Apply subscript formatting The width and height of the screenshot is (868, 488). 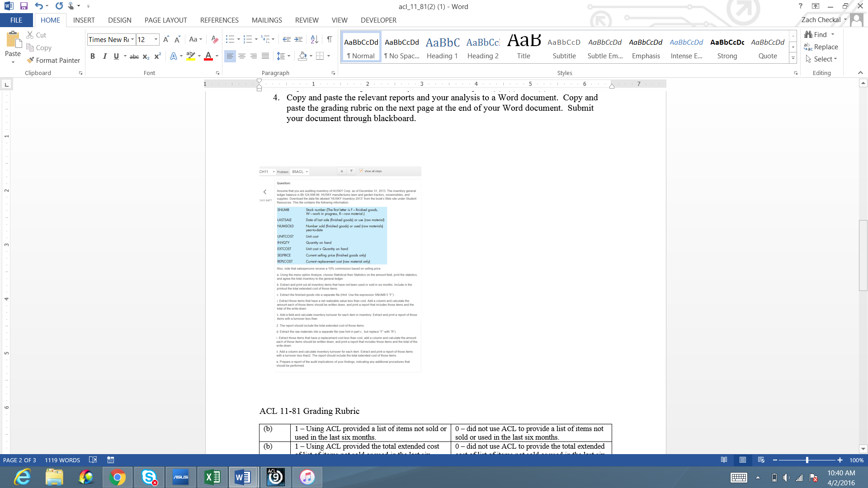(146, 56)
